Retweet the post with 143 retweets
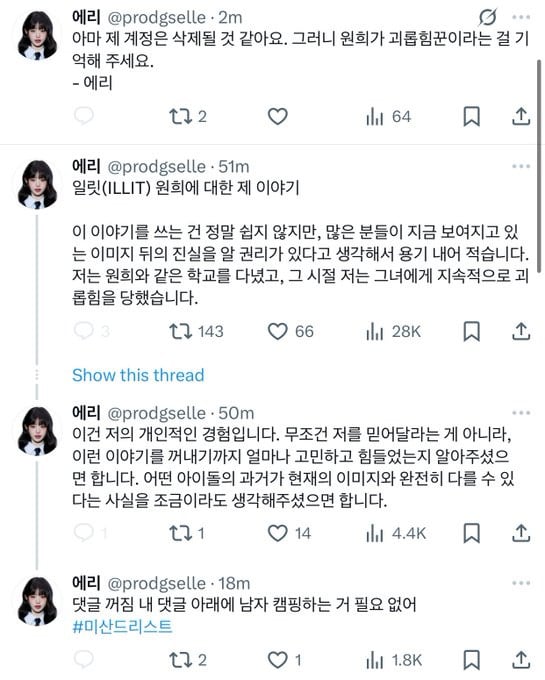The width and height of the screenshot is (545, 680). 180,332
